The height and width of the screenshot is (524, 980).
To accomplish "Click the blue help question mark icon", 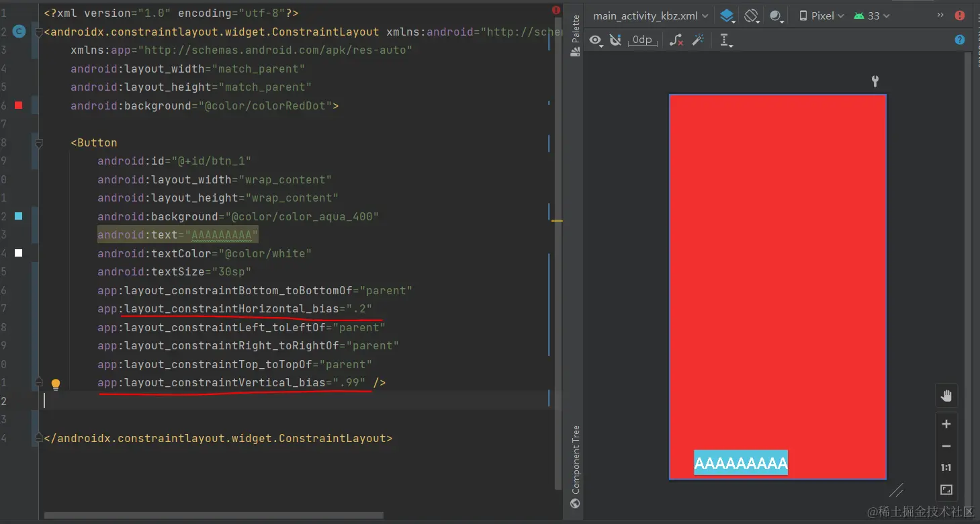I will (960, 40).
